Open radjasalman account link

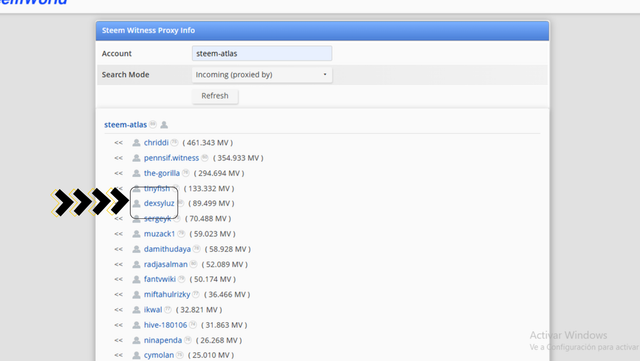(165, 264)
